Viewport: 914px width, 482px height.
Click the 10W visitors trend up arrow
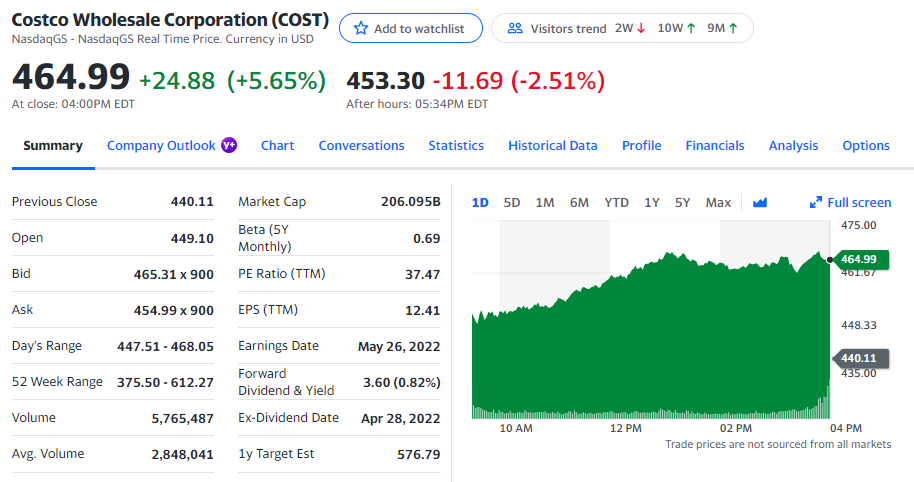[691, 28]
